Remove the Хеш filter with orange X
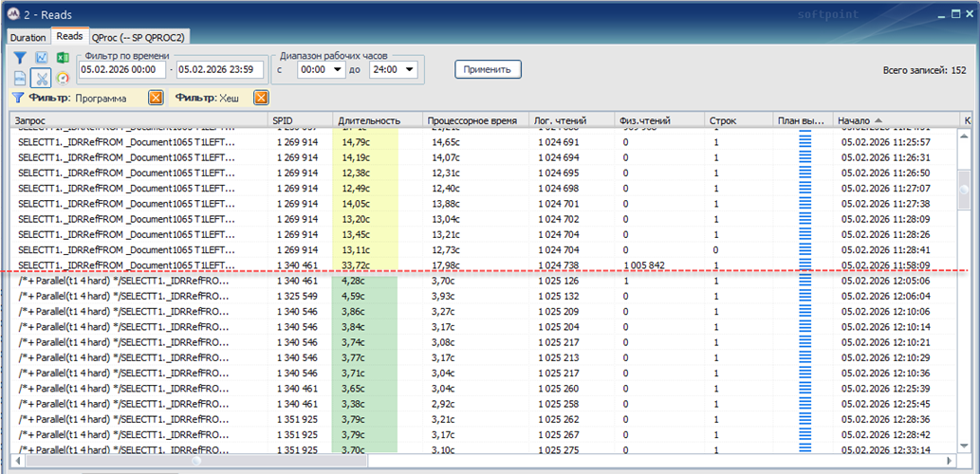The width and height of the screenshot is (980, 474). [x=260, y=98]
